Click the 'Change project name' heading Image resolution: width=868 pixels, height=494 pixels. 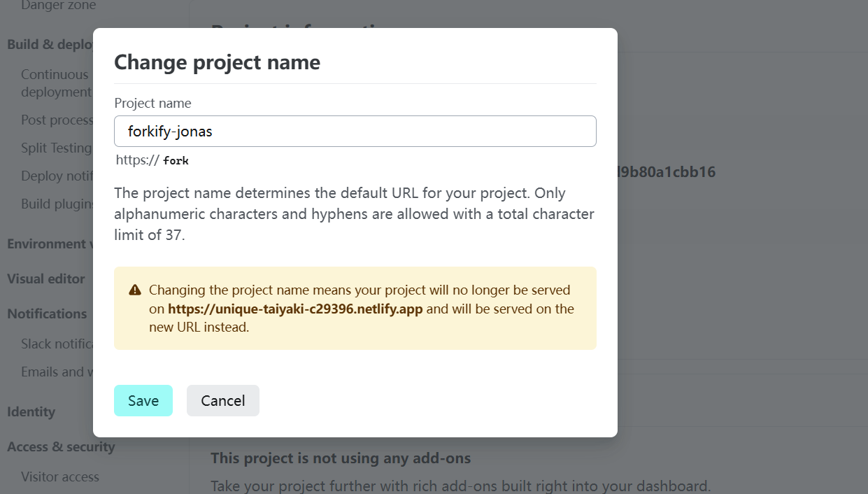[x=217, y=62]
